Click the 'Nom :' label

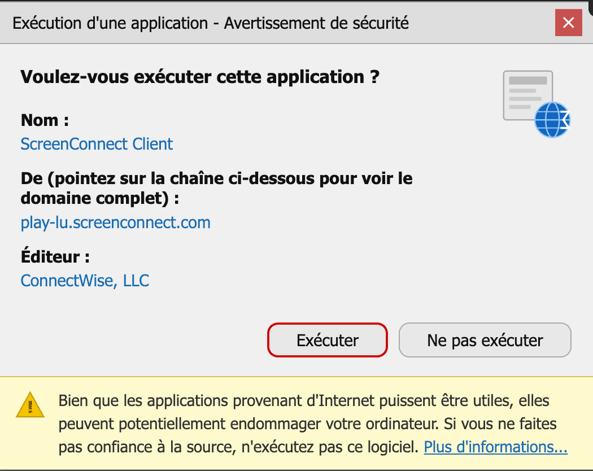[x=45, y=120]
